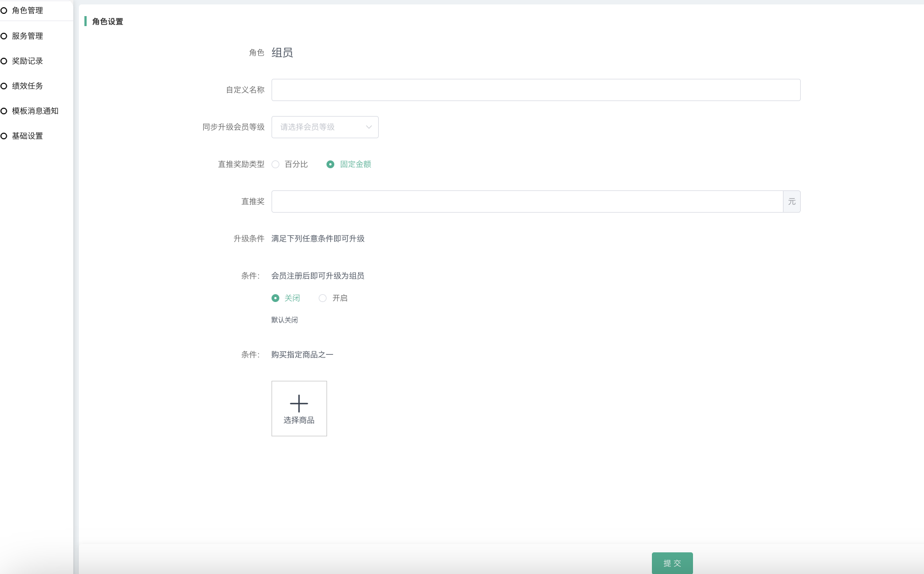Click the circle icon beside 服务管理
Screen dimensions: 924x574
[4, 36]
